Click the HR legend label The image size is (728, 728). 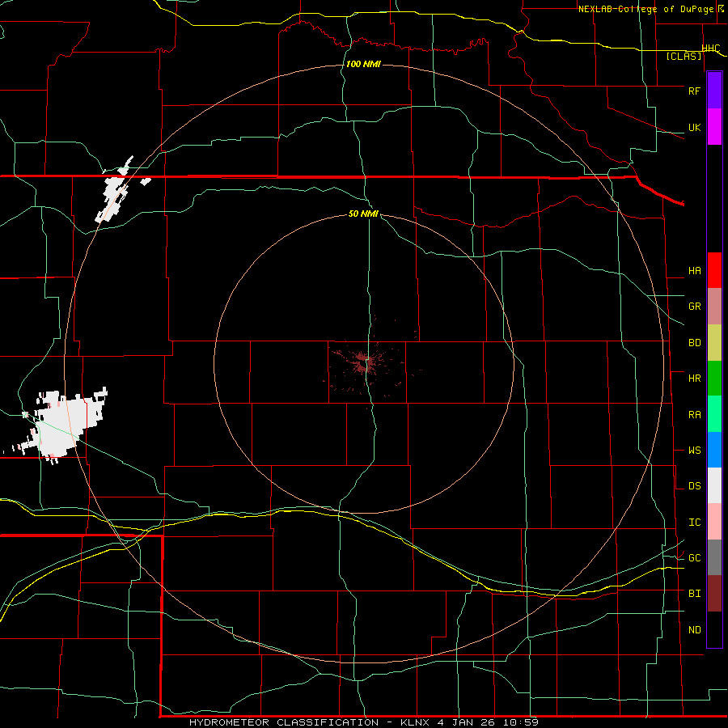pos(695,379)
